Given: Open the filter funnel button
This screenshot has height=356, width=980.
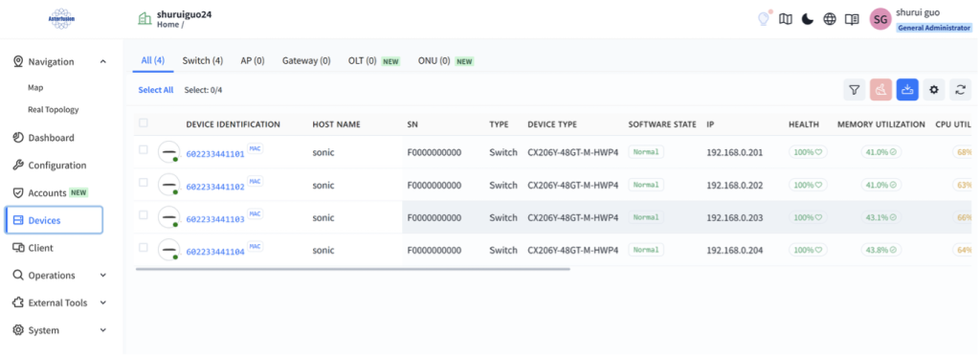Looking at the screenshot, I should (854, 90).
